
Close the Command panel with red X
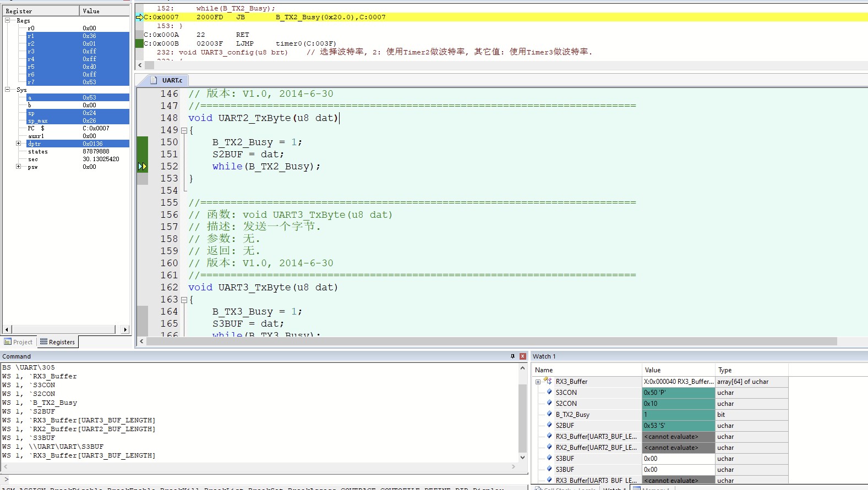coord(523,356)
